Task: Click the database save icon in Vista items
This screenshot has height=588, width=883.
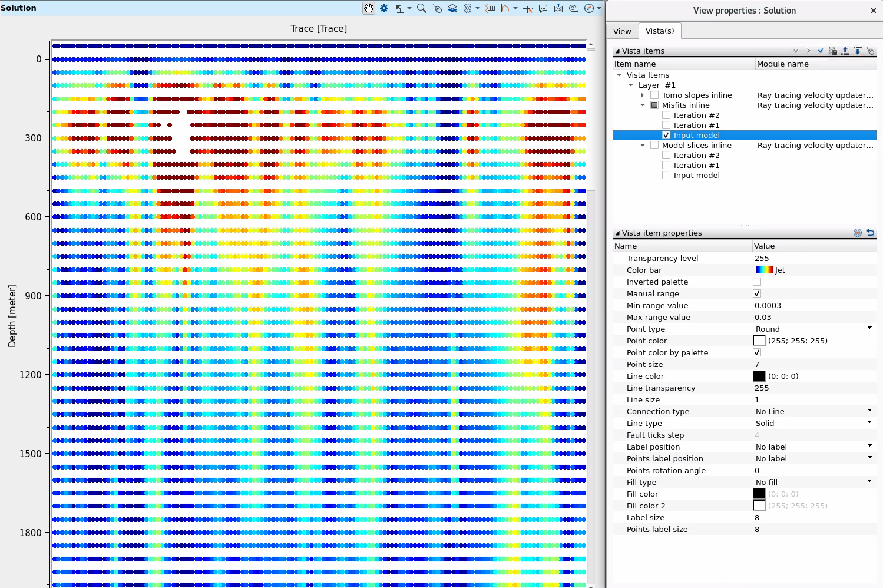Action: [833, 51]
